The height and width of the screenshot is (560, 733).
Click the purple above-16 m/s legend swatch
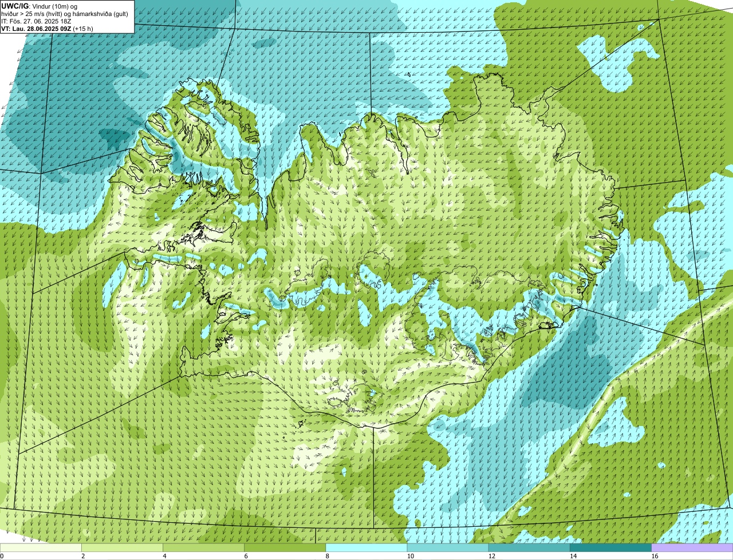point(692,547)
